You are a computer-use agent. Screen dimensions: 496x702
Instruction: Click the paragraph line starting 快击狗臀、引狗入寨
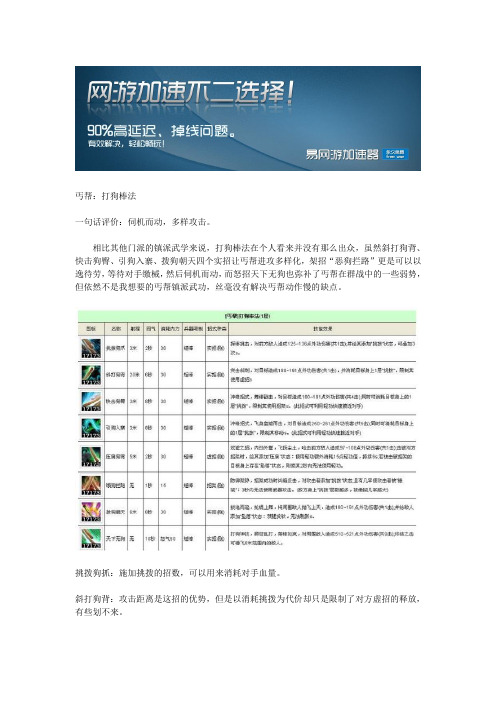point(248,261)
